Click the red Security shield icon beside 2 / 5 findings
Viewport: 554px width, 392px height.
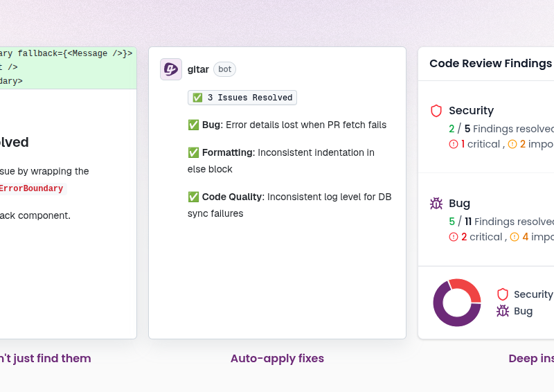click(x=436, y=111)
